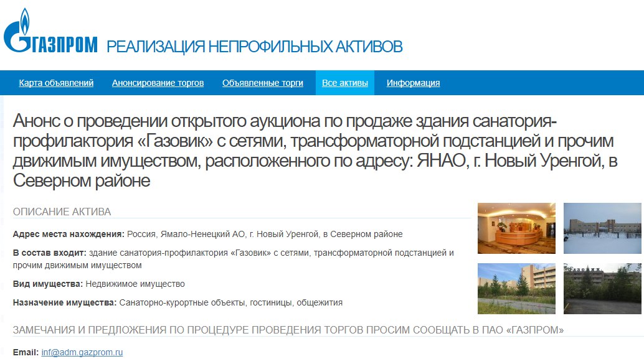
Task: Open the snowy winter building photo
Action: click(602, 228)
